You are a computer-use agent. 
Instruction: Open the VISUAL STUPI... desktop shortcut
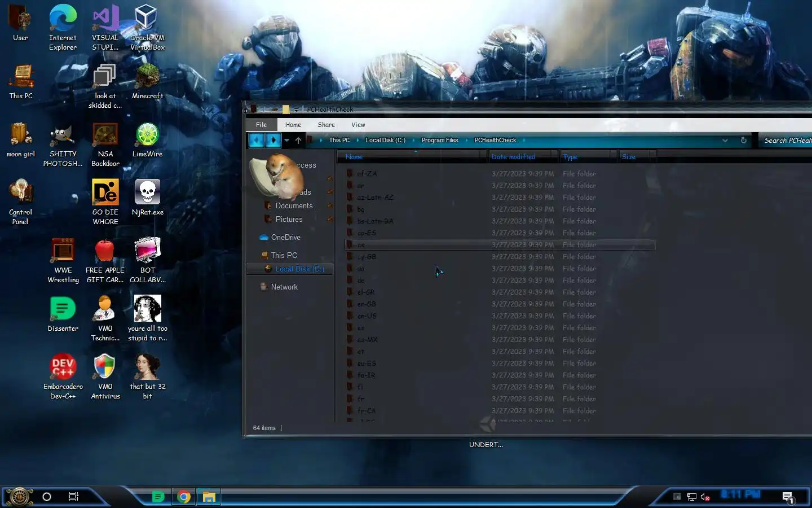(105, 27)
